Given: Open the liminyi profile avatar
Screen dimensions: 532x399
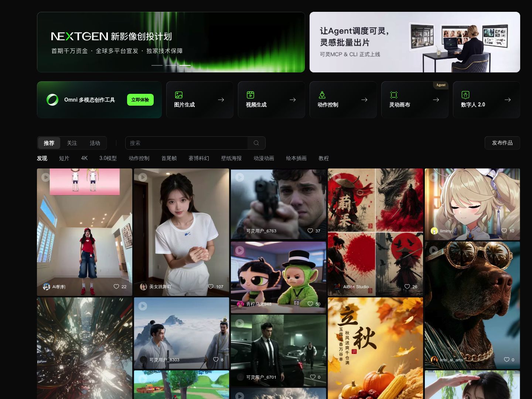Looking at the screenshot, I should tap(434, 231).
